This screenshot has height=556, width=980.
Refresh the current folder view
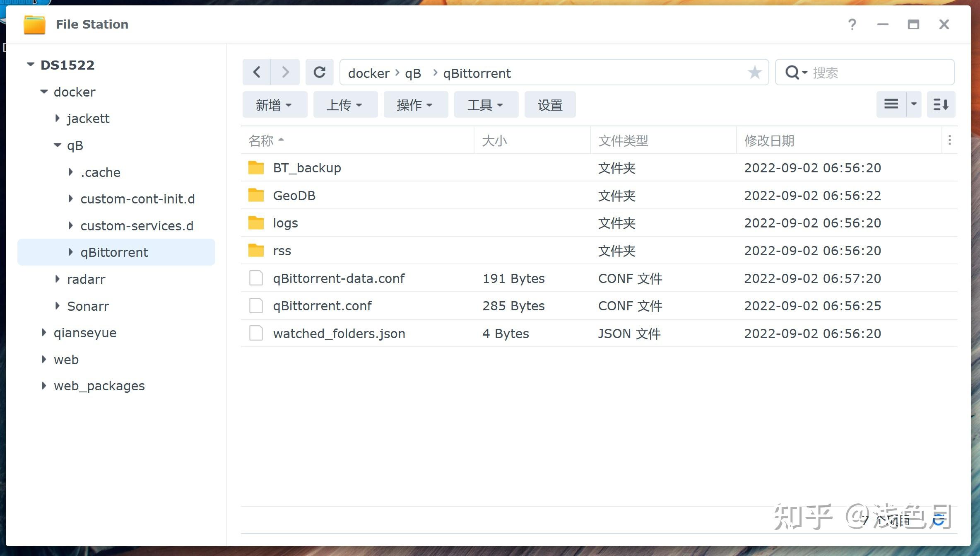pos(319,72)
